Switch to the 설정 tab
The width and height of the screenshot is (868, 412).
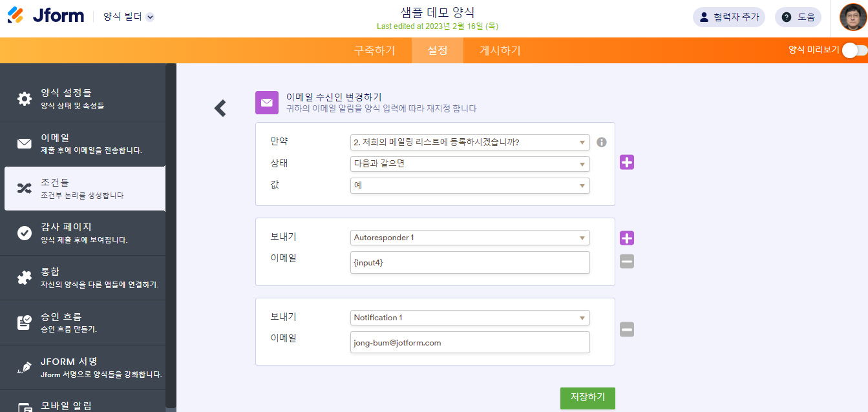438,50
